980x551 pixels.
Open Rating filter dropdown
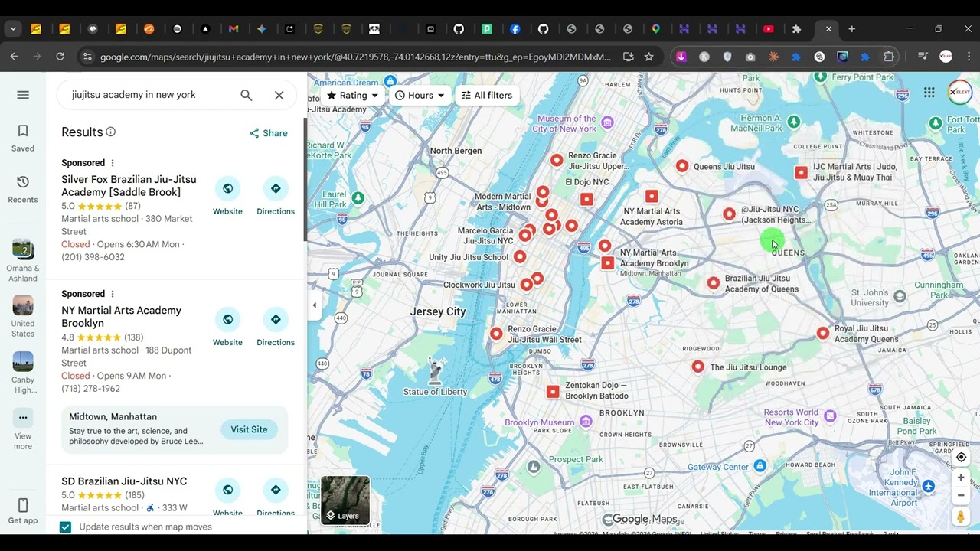pos(352,96)
